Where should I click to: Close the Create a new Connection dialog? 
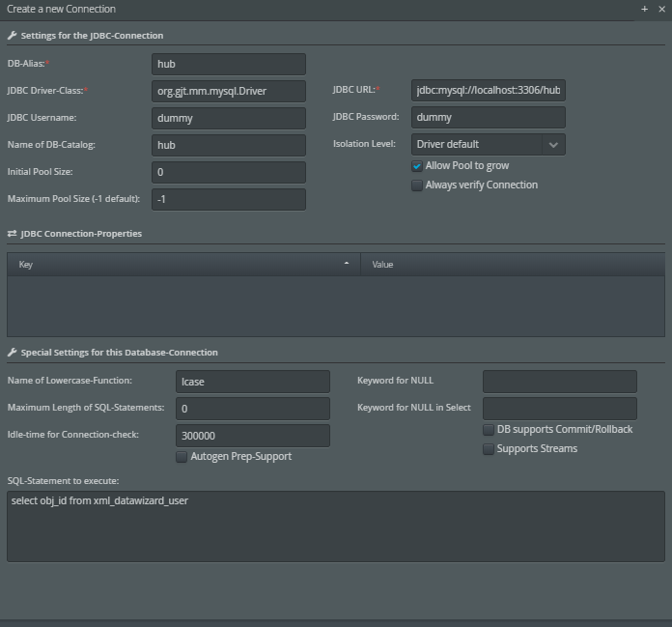pos(661,9)
